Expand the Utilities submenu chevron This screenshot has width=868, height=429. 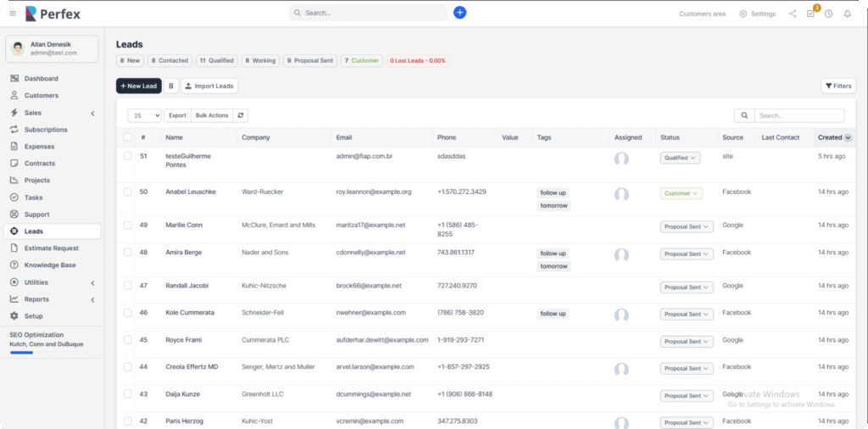92,283
